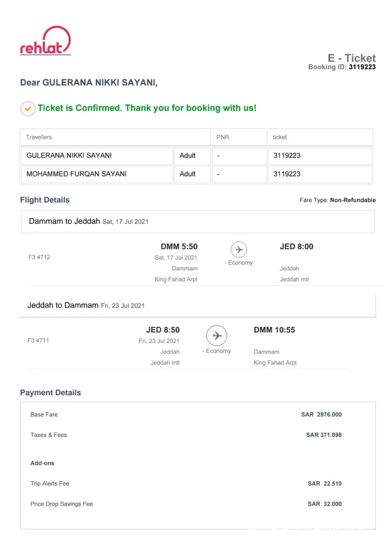Click the Booking ID number 3119223

point(362,67)
